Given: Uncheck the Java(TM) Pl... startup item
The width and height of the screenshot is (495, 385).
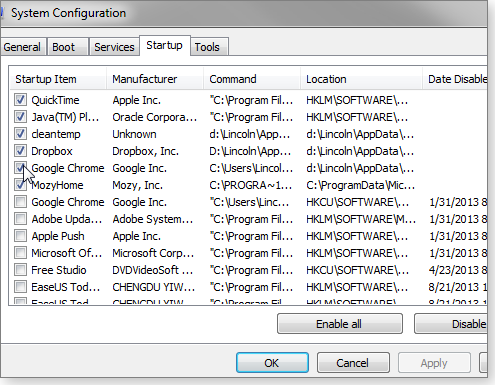Looking at the screenshot, I should (20, 117).
